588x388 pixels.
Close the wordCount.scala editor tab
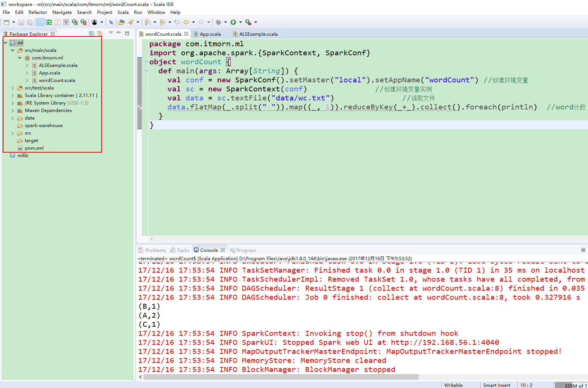[x=186, y=34]
